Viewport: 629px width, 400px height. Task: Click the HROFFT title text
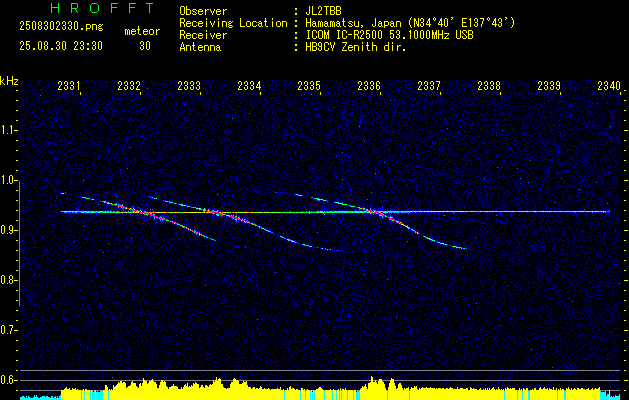[x=102, y=8]
